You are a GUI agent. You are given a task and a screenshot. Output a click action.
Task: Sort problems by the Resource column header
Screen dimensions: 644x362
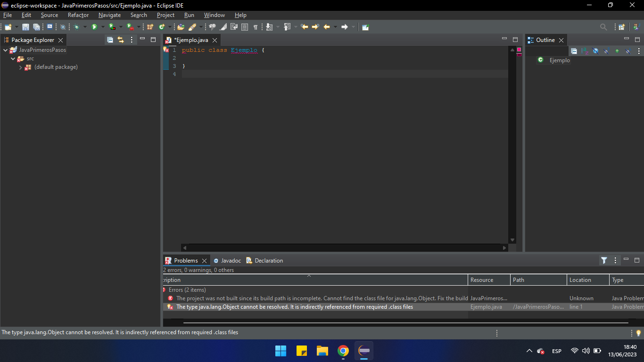pyautogui.click(x=489, y=280)
